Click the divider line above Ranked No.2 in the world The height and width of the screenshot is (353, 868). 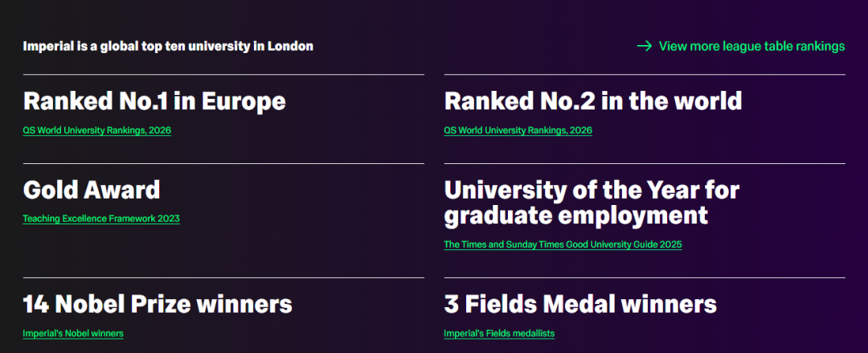[x=645, y=75]
